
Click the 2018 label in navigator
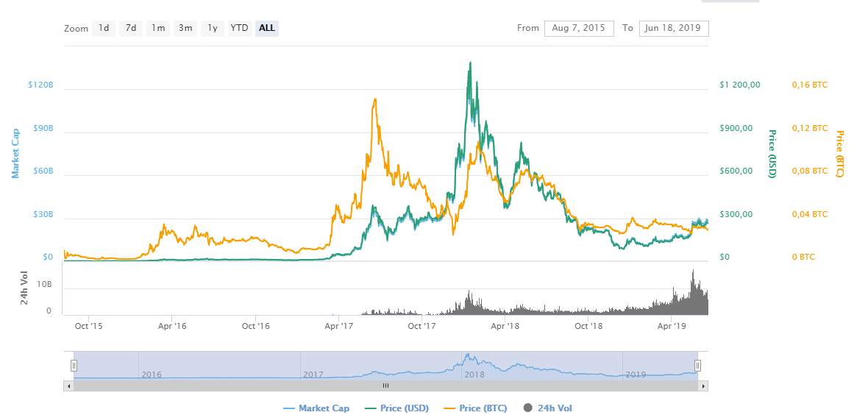(x=474, y=375)
